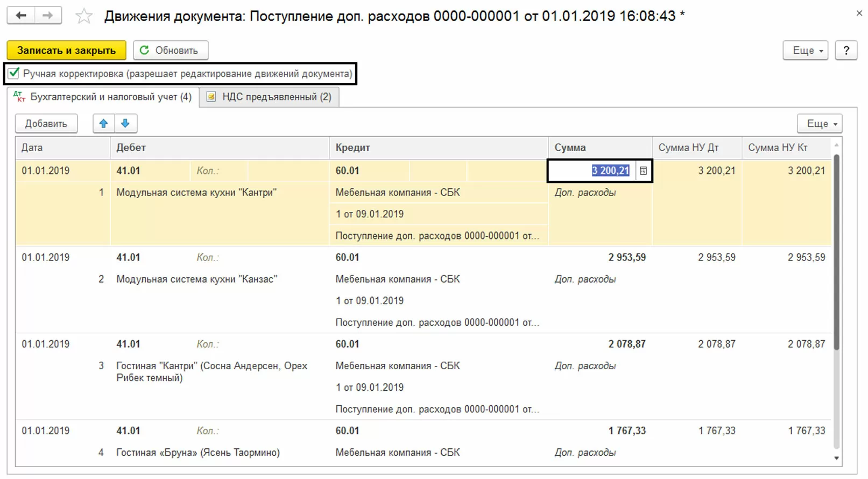Click Поступление доп. расходов text in row 2

click(437, 322)
